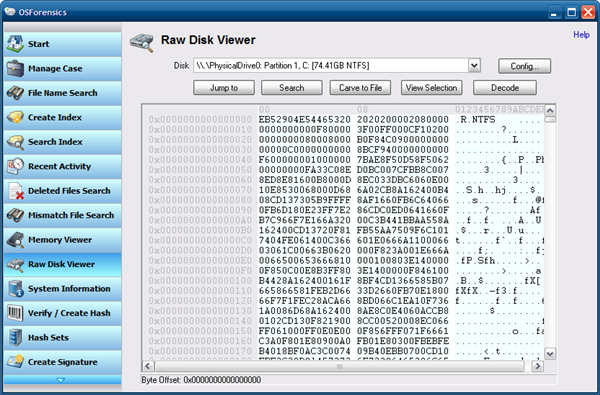
Task: Click the Create Signature icon
Action: (x=15, y=362)
